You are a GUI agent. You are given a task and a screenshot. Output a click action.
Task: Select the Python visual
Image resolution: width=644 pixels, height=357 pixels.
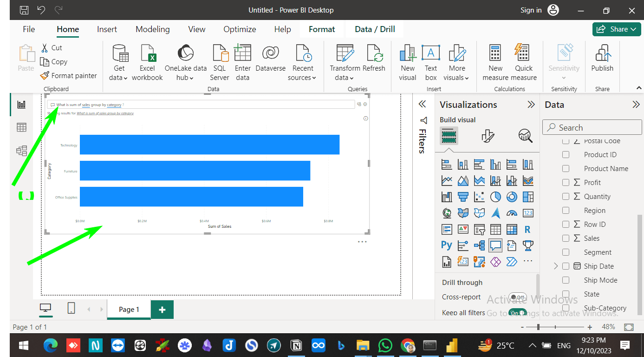[x=447, y=245]
